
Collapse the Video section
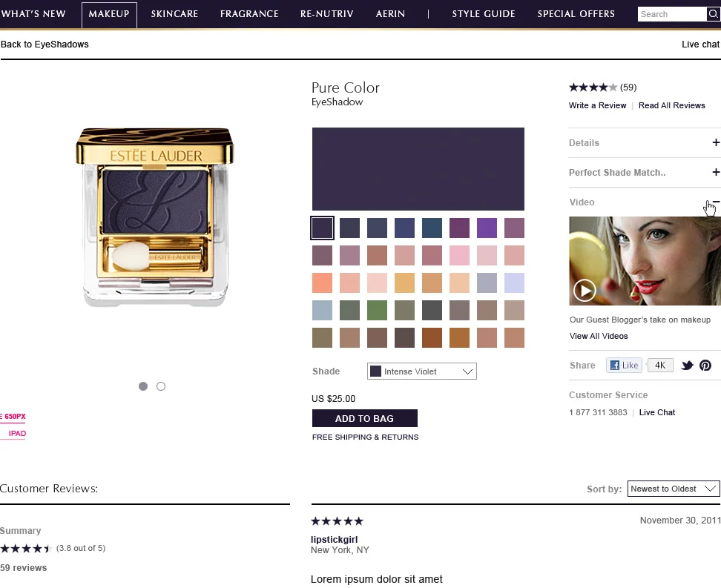tap(716, 202)
